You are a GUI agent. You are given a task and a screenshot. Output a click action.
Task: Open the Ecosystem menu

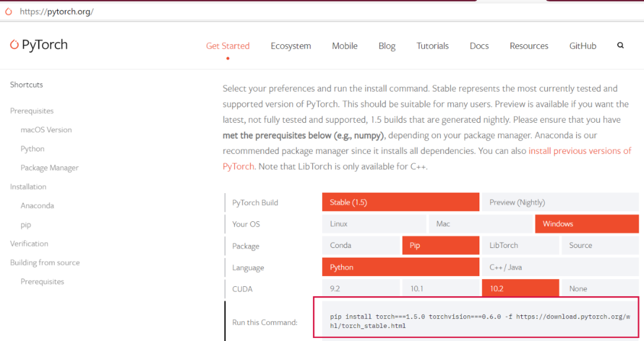click(x=291, y=45)
